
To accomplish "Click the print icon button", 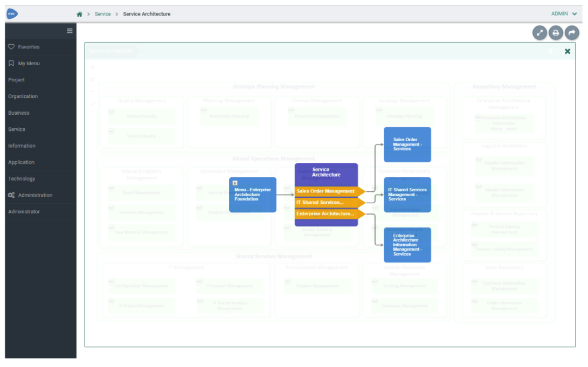I will click(x=556, y=33).
